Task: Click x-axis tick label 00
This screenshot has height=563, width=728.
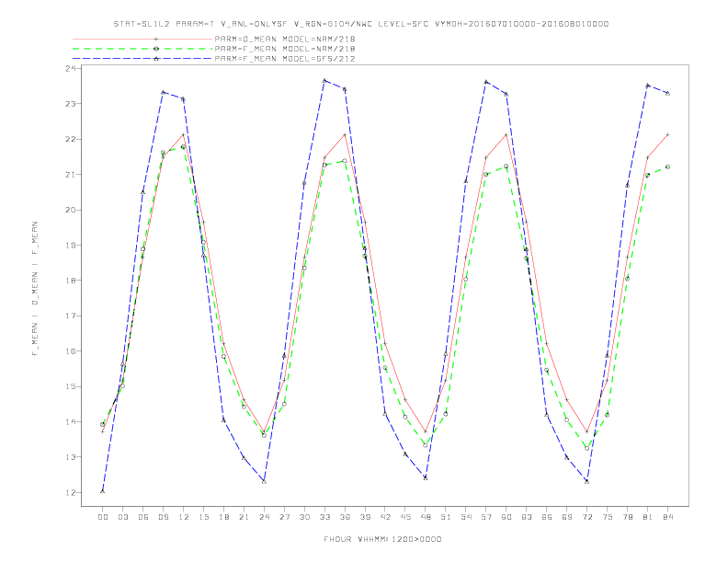Action: (x=102, y=517)
